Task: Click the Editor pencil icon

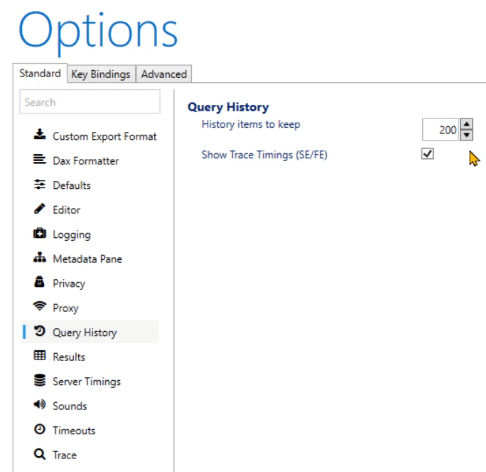Action: pos(39,209)
